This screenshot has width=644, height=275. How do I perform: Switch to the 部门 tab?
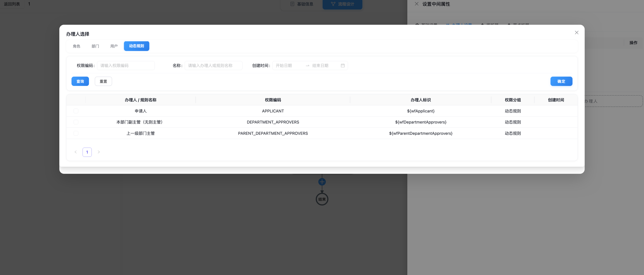(95, 46)
